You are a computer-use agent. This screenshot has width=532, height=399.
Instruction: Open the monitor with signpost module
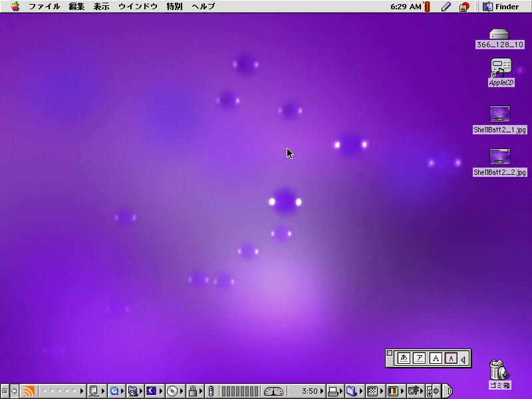415,391
